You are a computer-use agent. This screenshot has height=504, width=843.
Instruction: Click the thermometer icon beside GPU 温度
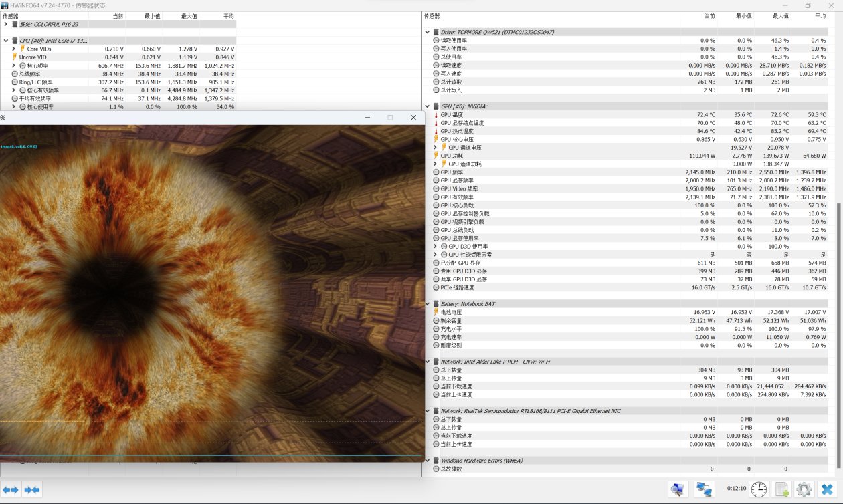436,114
